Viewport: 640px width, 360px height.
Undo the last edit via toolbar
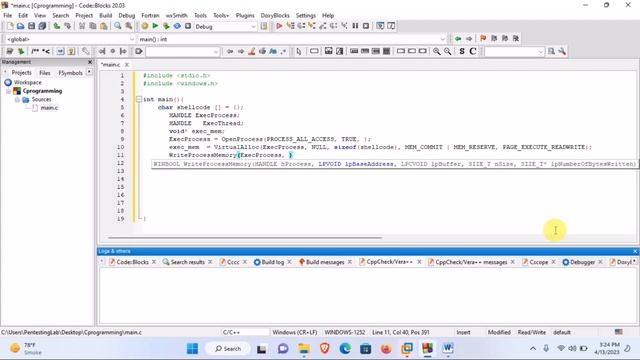coord(57,26)
